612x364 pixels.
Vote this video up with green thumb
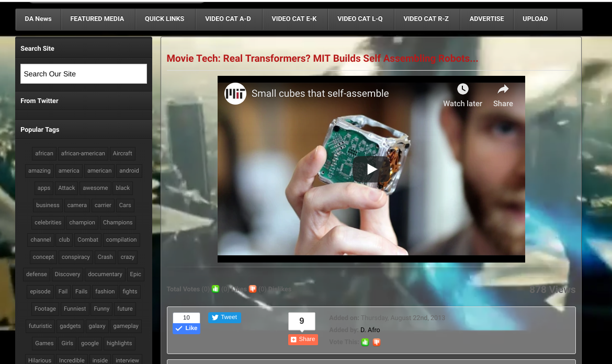(365, 342)
